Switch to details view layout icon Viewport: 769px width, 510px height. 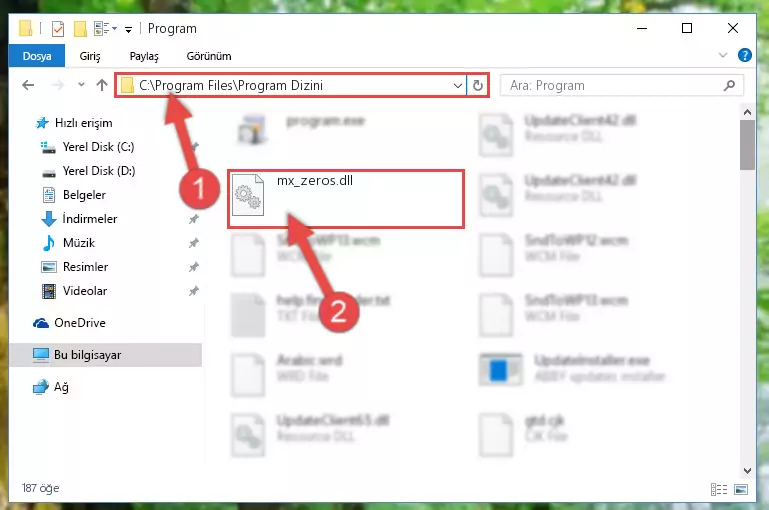pos(719,489)
